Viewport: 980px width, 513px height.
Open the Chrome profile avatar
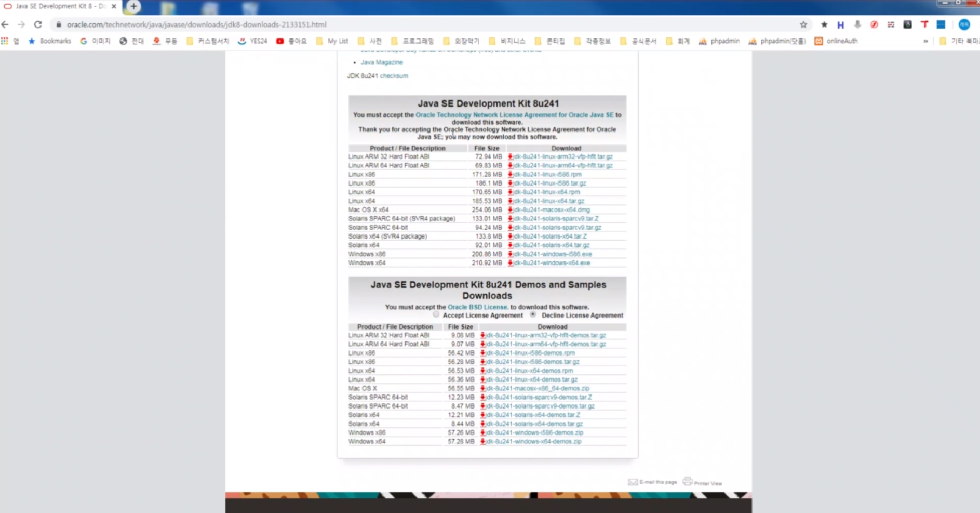coord(964,24)
